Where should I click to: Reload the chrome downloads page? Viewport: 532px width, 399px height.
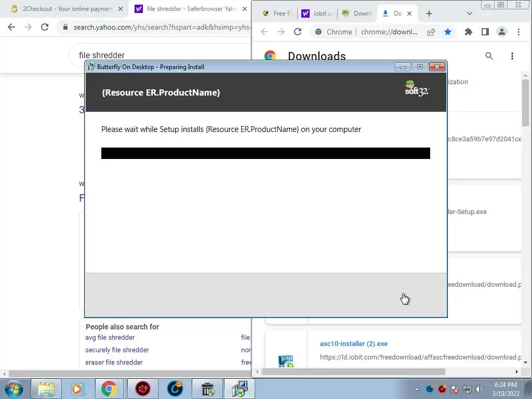coord(298,32)
